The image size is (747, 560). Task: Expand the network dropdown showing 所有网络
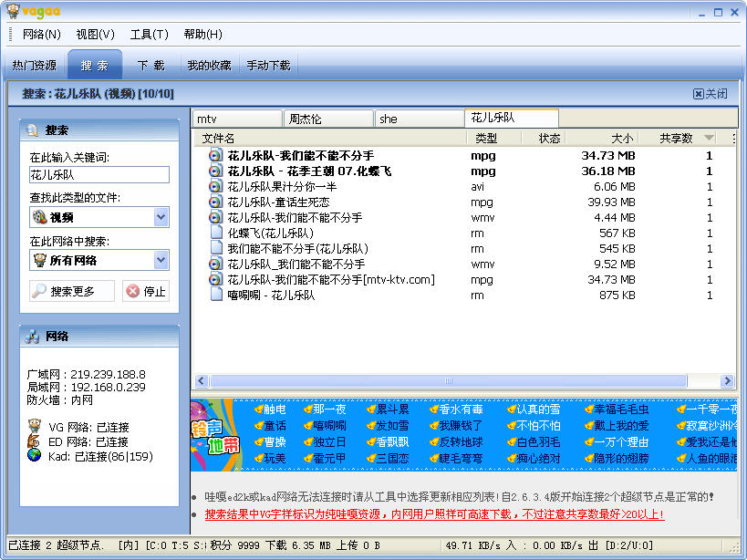coord(161,261)
